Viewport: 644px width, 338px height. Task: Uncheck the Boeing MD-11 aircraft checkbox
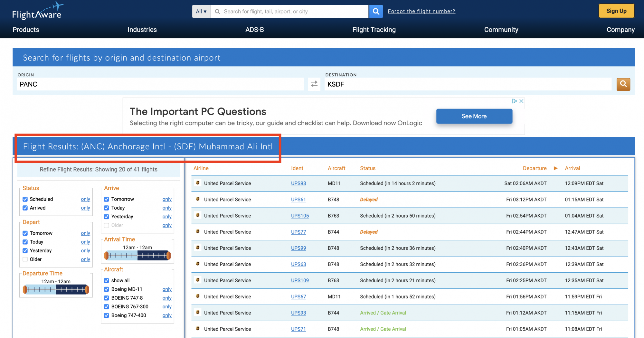(x=107, y=289)
